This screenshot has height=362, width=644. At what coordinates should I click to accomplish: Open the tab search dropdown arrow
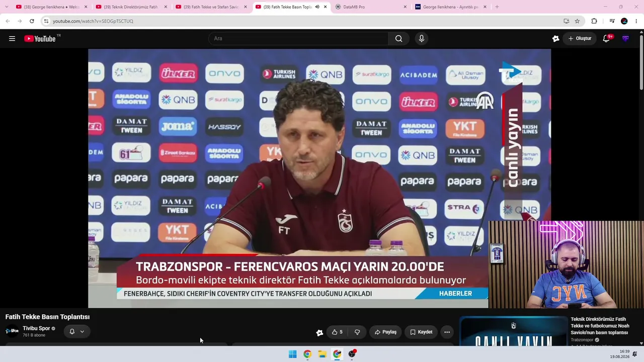7,7
